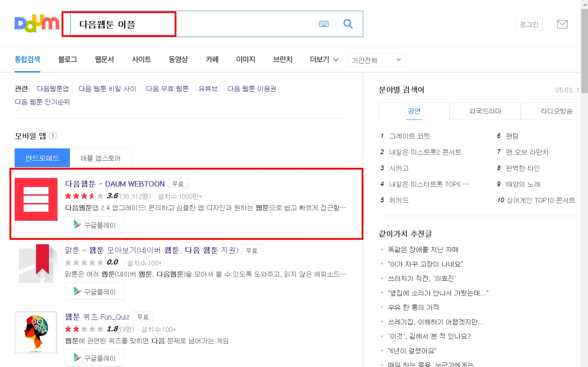Open article 쓰레기집, 이해하기 어렵겠지만...

click(436, 322)
